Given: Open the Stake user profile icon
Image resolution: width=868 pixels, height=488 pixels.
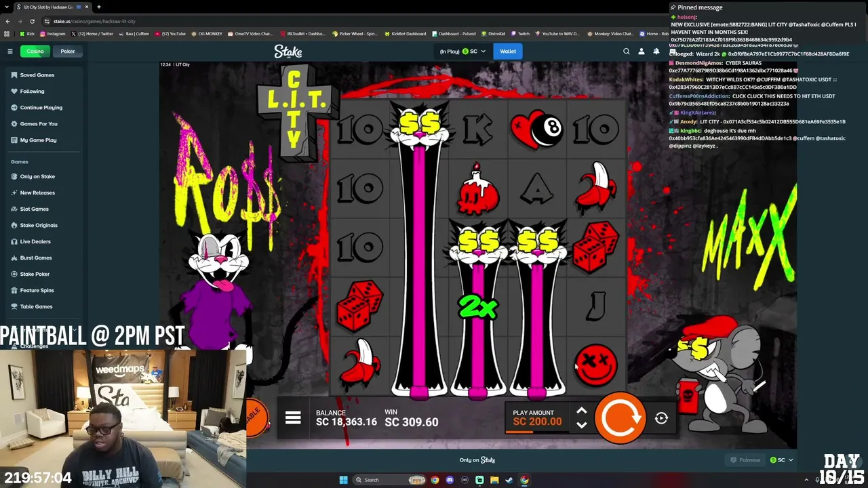Looking at the screenshot, I should coord(642,52).
